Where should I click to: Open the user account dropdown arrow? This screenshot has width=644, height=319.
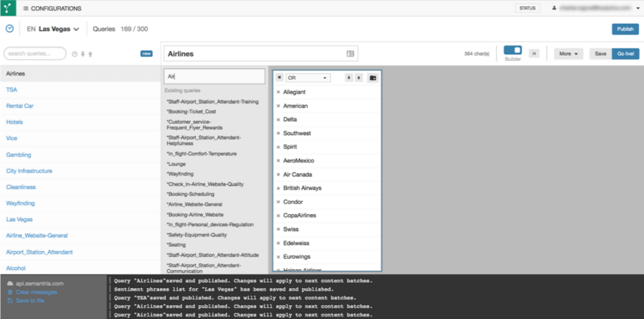[638, 8]
